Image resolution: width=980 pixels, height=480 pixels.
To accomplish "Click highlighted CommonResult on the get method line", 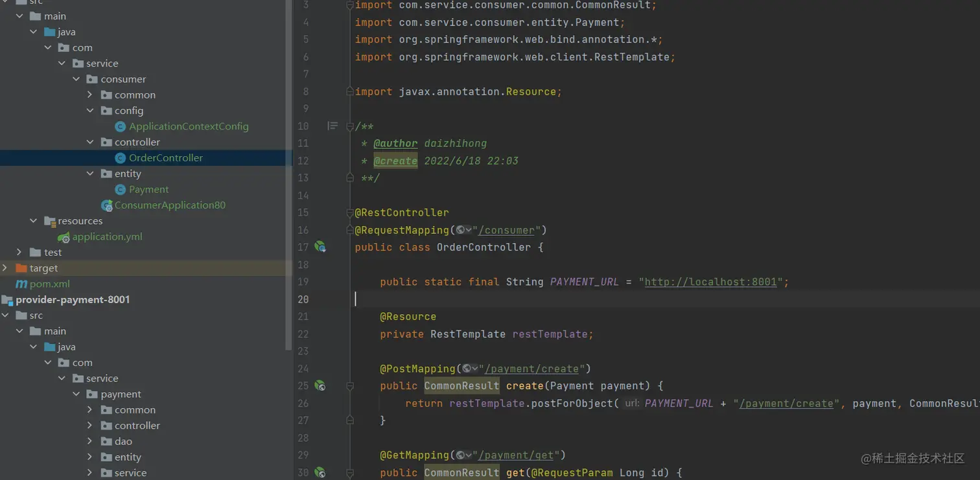I will (x=461, y=473).
